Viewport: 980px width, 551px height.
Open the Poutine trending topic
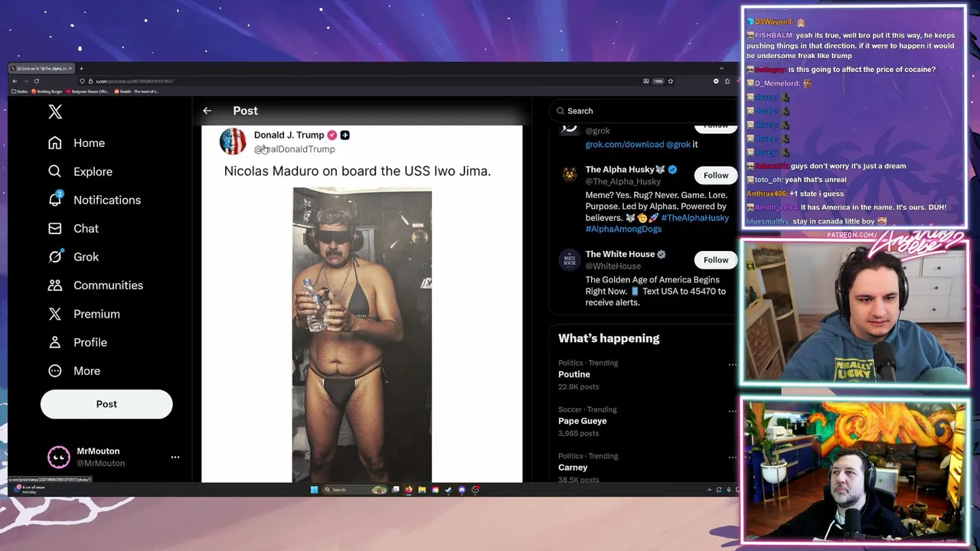click(574, 374)
